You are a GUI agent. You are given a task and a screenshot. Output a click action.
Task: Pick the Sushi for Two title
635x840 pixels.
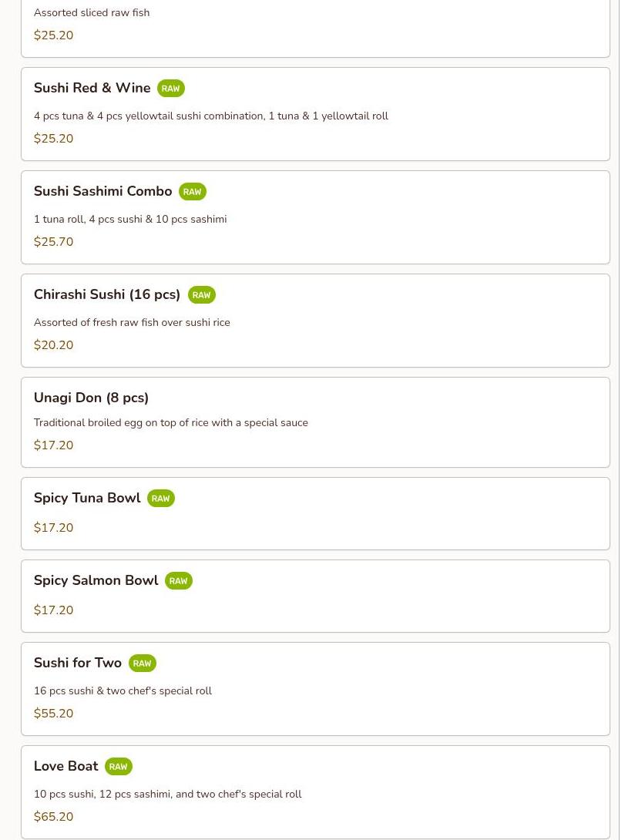tap(77, 663)
